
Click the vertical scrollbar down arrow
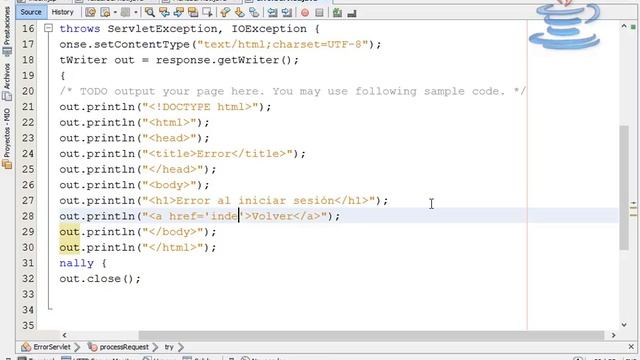tap(624, 325)
